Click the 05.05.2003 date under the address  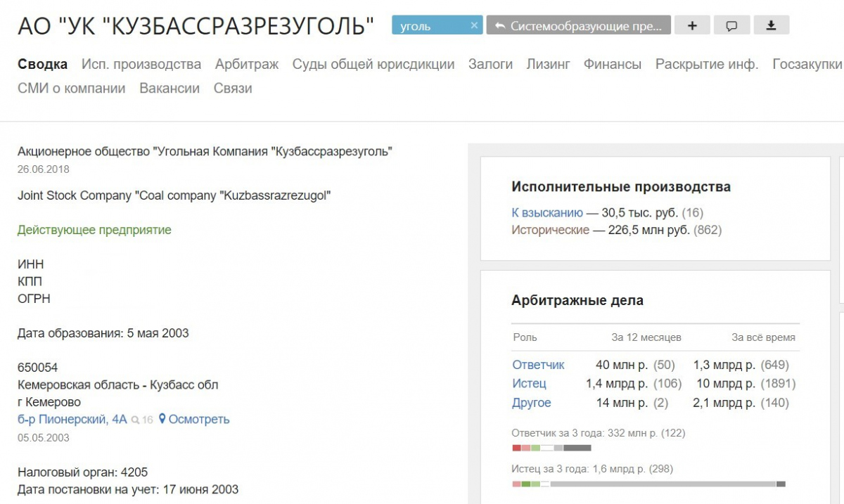pos(44,438)
